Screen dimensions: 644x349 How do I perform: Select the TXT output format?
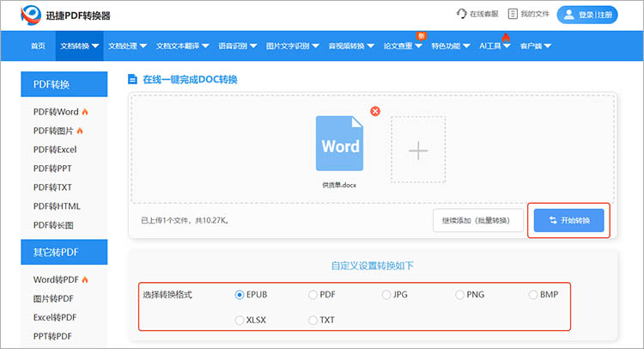tap(313, 320)
